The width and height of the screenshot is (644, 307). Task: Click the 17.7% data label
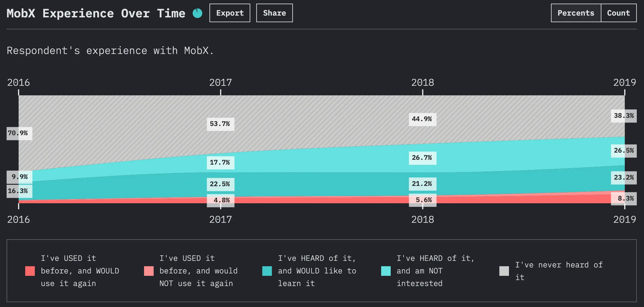221,163
